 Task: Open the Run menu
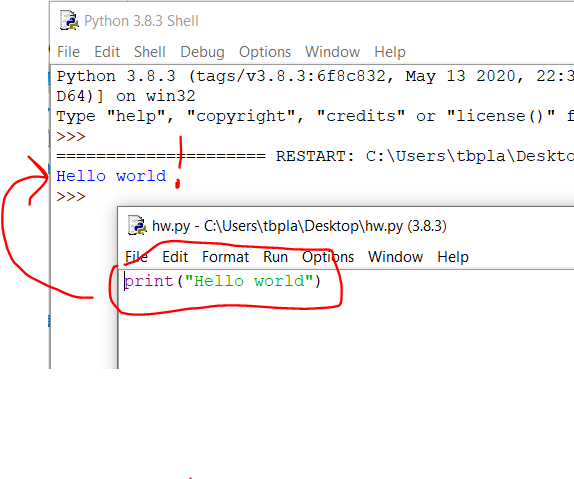(276, 257)
